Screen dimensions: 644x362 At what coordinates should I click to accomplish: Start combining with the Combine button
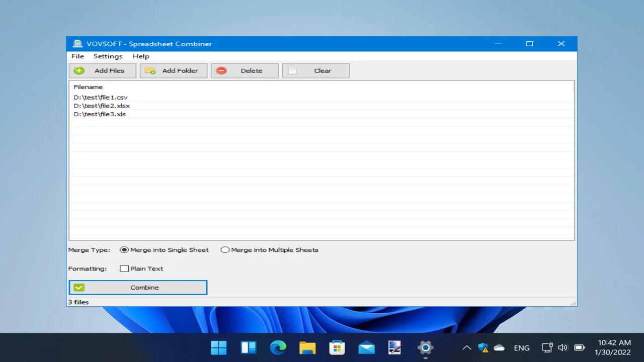point(138,288)
